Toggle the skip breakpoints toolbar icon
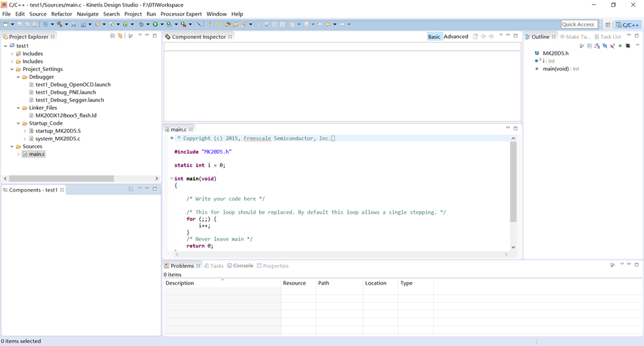The height and width of the screenshot is (346, 644). 199,25
